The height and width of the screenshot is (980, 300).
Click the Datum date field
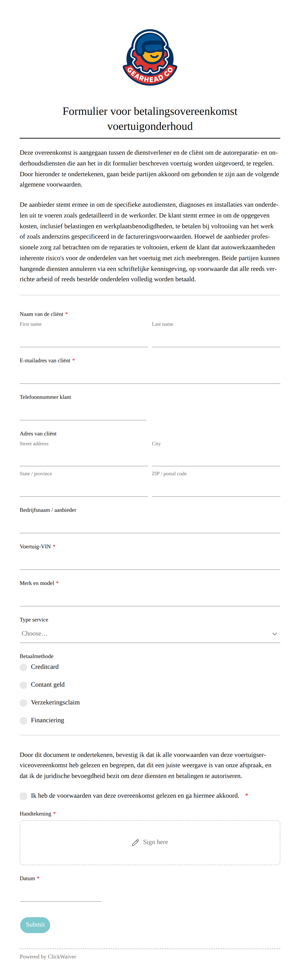click(60, 893)
